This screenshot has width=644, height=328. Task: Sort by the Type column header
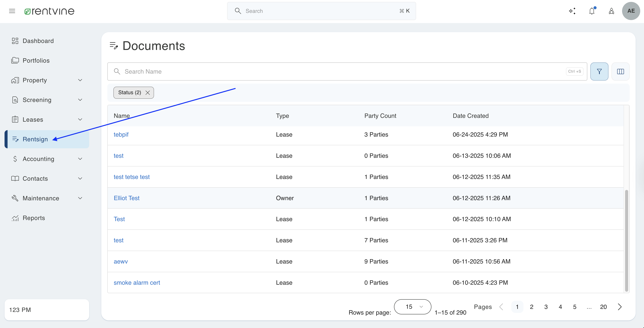tap(283, 116)
